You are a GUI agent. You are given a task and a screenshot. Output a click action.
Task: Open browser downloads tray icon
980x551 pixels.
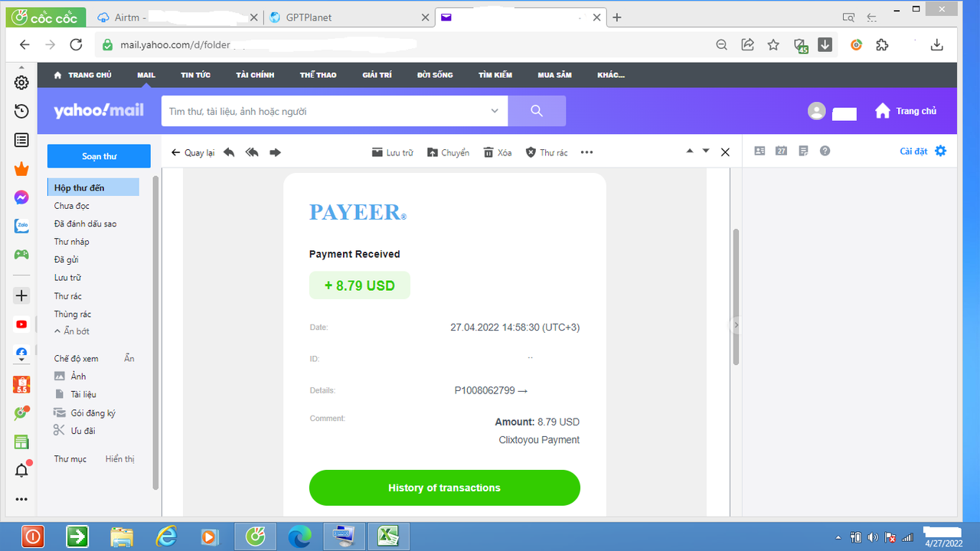tap(936, 45)
